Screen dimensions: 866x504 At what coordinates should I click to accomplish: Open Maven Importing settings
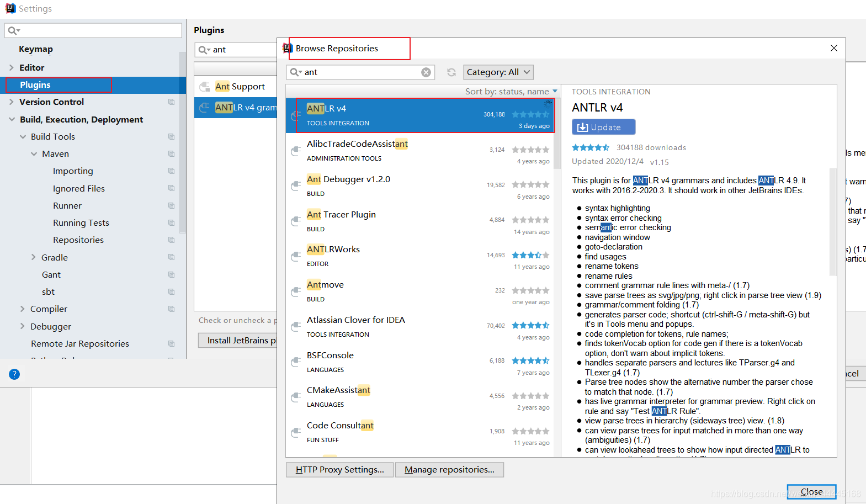point(73,171)
